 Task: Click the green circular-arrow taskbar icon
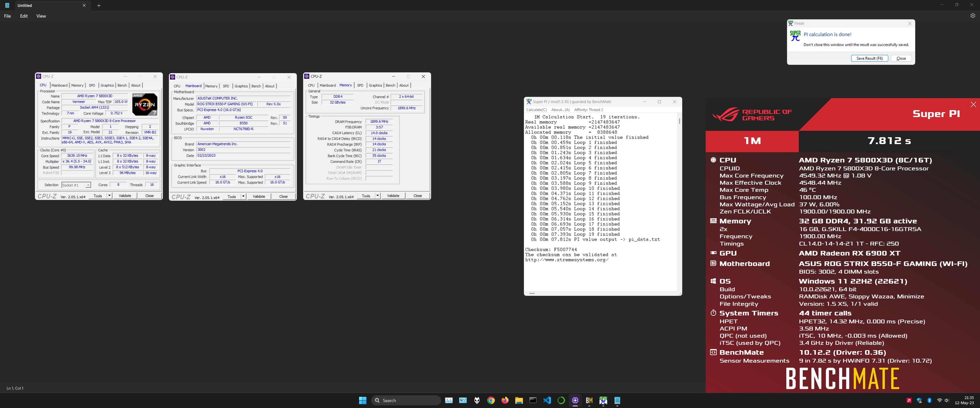point(561,400)
